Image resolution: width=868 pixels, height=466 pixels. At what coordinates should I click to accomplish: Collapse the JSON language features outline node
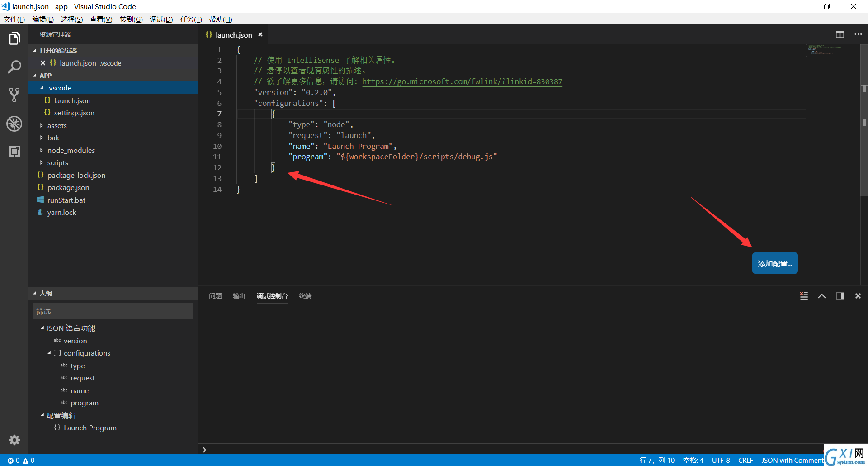click(42, 328)
